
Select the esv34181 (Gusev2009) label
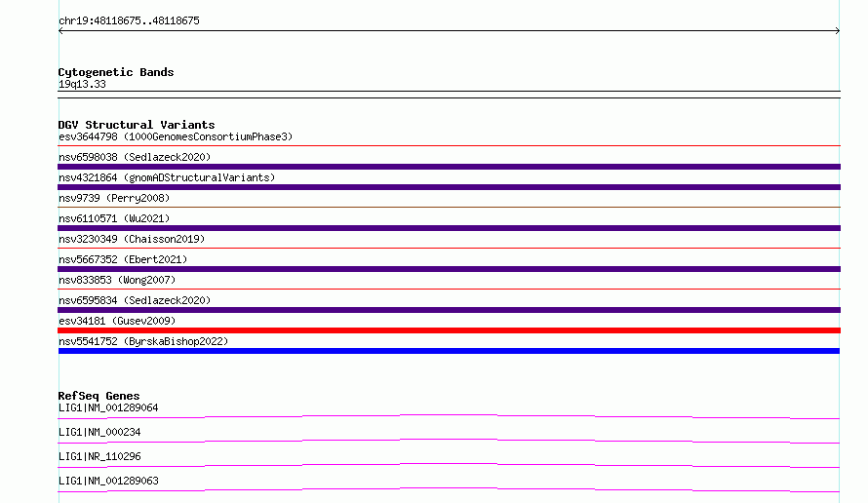click(117, 321)
